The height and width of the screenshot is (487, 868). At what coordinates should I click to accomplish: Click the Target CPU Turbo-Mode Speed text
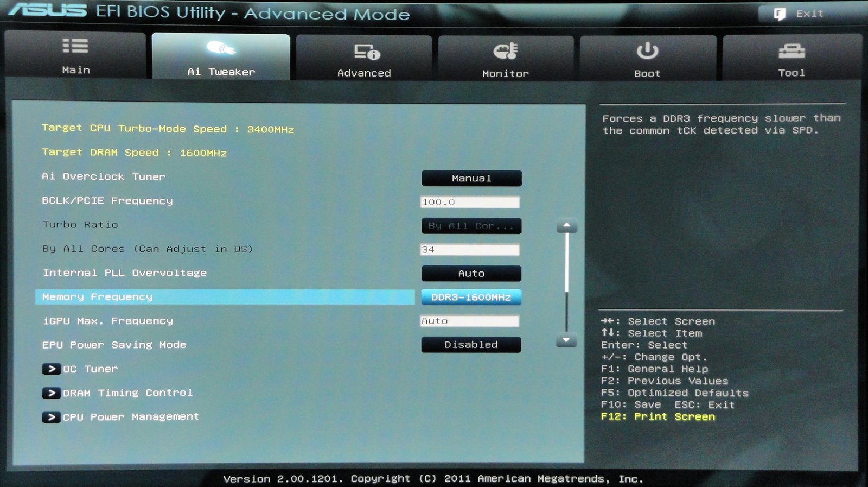pyautogui.click(x=168, y=129)
